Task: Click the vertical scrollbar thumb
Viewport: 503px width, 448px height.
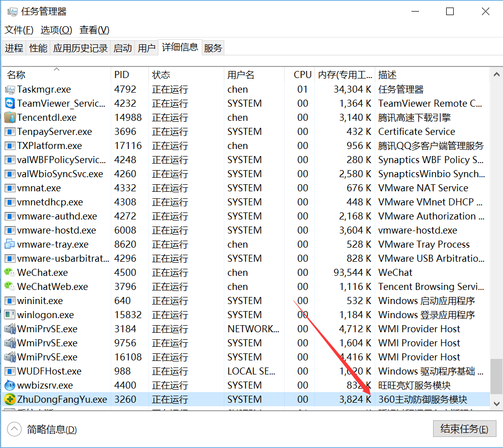Action: (496, 377)
